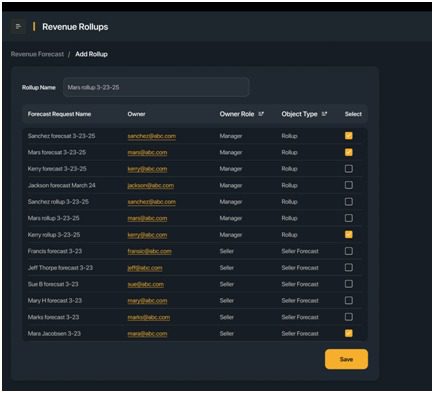This screenshot has height=393, width=434.
Task: Click the Owner column header
Action: point(136,114)
